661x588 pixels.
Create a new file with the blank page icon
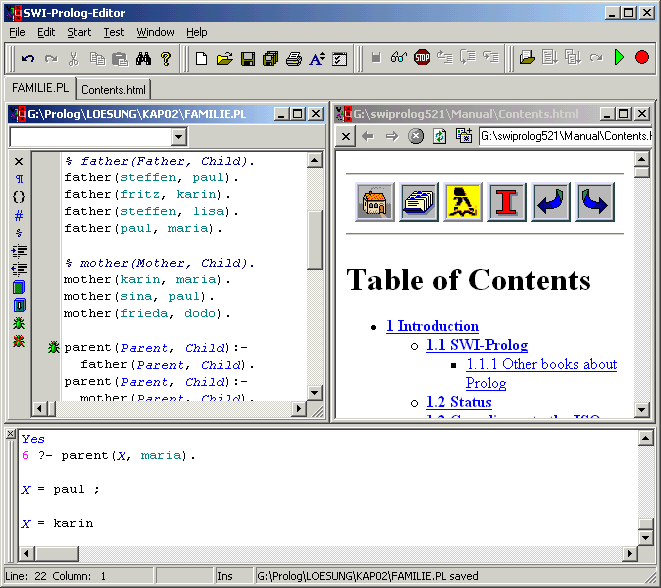[202, 58]
